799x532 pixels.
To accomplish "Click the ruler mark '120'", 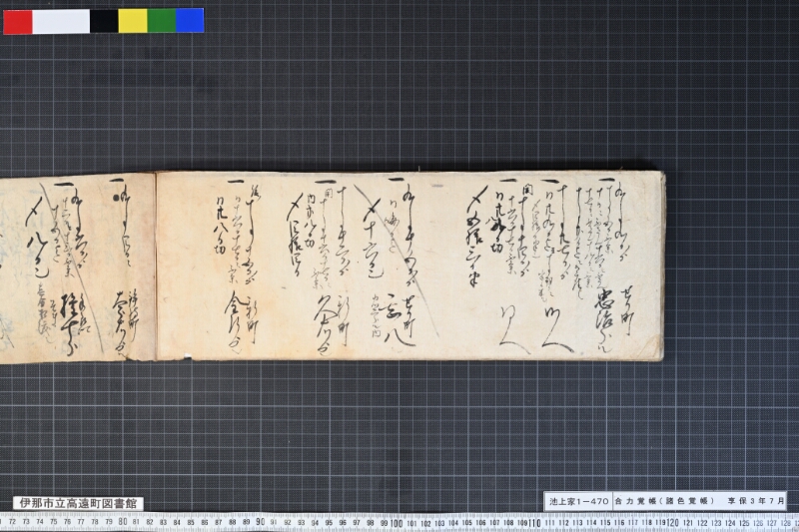I will pos(672,522).
